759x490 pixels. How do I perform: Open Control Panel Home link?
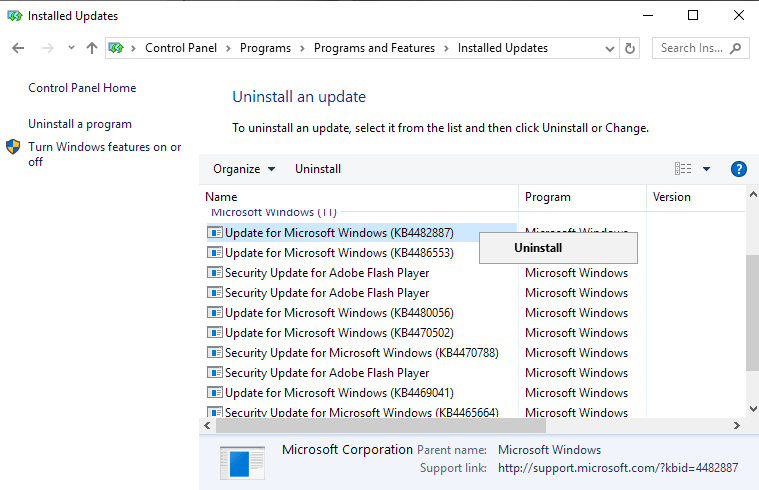tap(82, 88)
